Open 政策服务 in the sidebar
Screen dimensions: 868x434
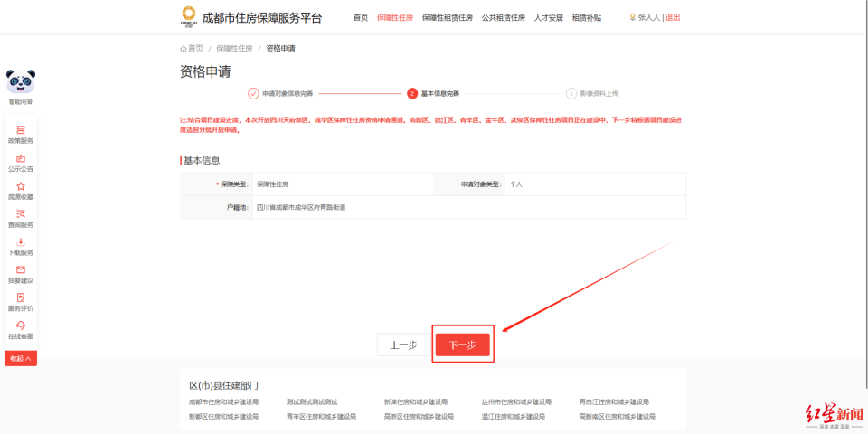(x=21, y=135)
